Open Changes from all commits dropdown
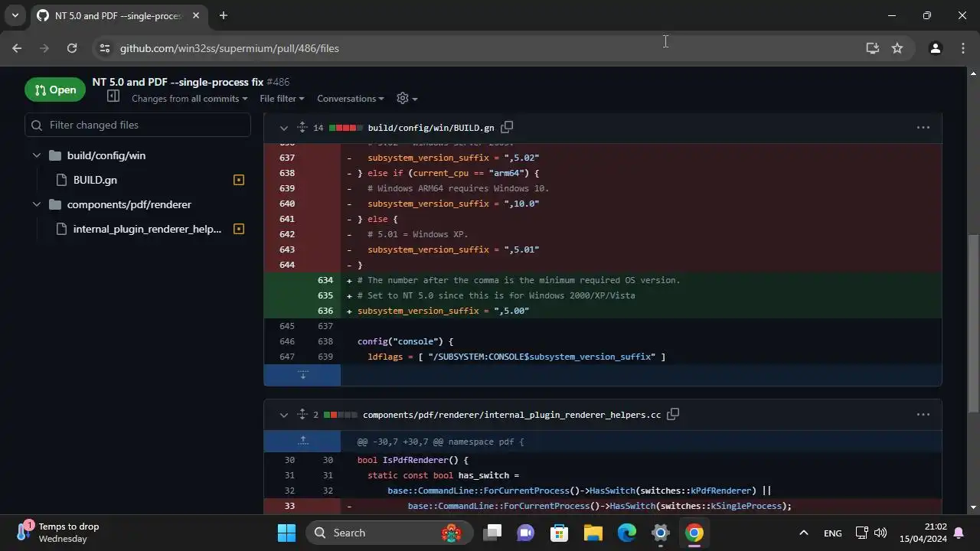The width and height of the screenshot is (980, 551). pyautogui.click(x=189, y=99)
